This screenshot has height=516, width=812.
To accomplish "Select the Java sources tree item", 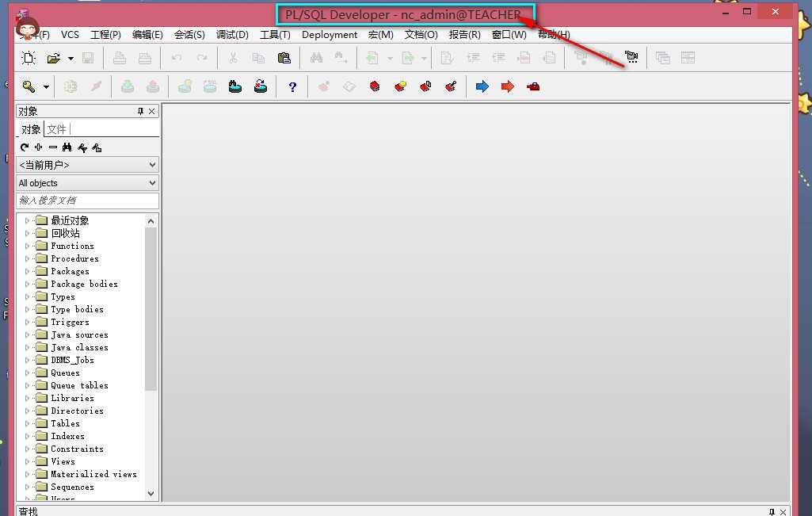I will 80,334.
